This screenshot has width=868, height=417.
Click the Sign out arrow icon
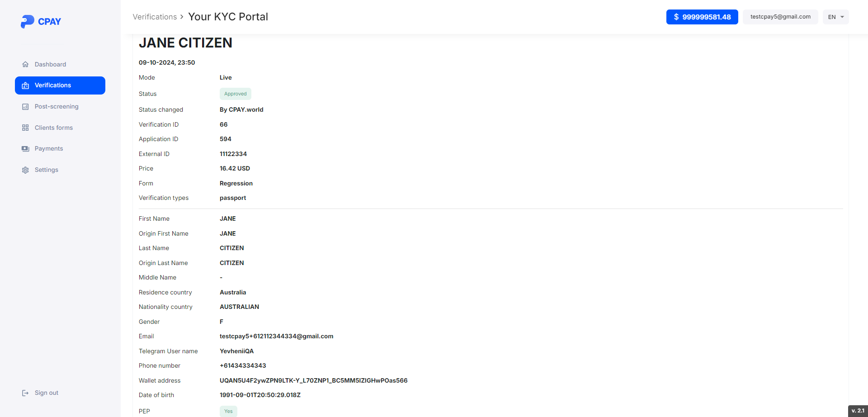tap(25, 393)
